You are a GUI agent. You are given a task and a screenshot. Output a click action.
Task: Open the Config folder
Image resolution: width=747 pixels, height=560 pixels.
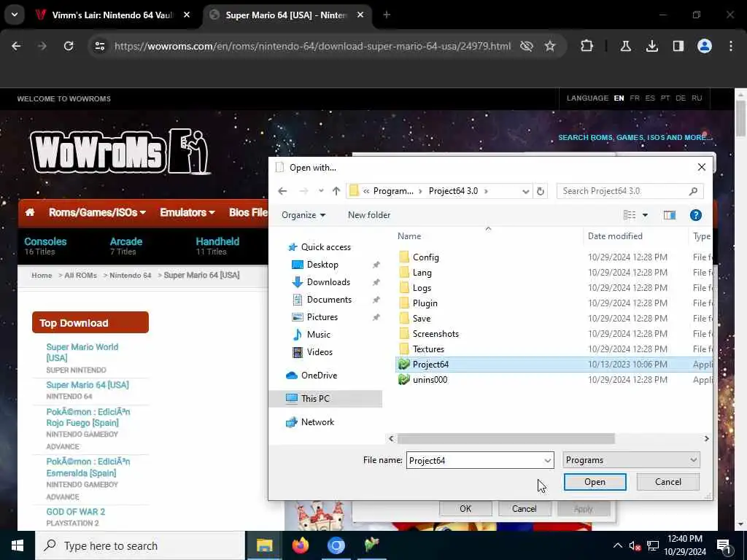pos(425,257)
